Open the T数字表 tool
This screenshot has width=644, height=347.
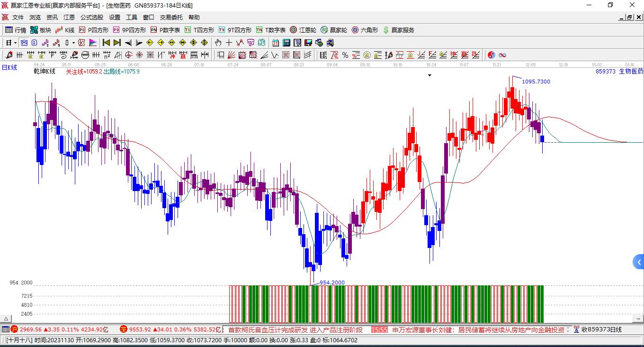coord(271,30)
